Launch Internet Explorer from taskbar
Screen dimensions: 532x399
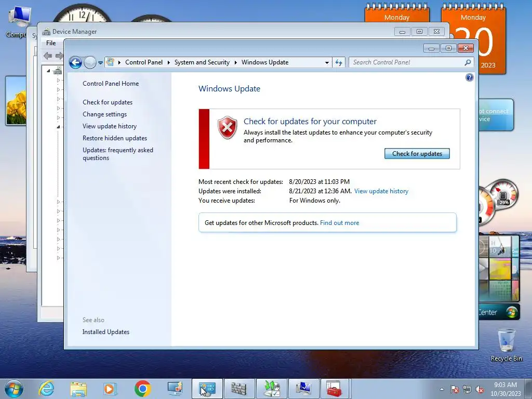coord(46,389)
